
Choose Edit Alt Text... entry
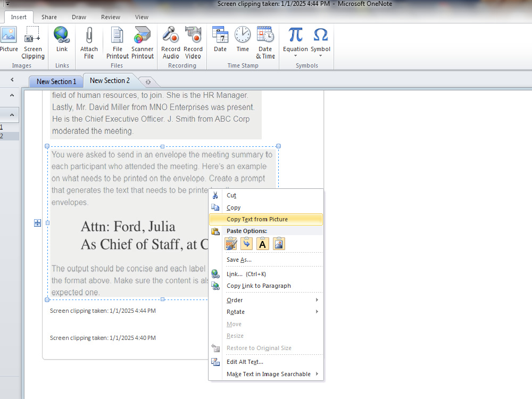(x=265, y=362)
